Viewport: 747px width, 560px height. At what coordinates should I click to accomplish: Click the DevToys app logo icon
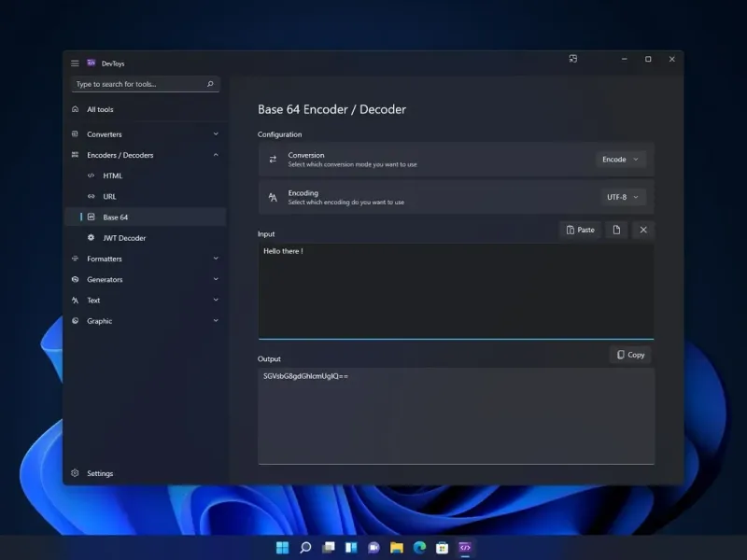[91, 63]
